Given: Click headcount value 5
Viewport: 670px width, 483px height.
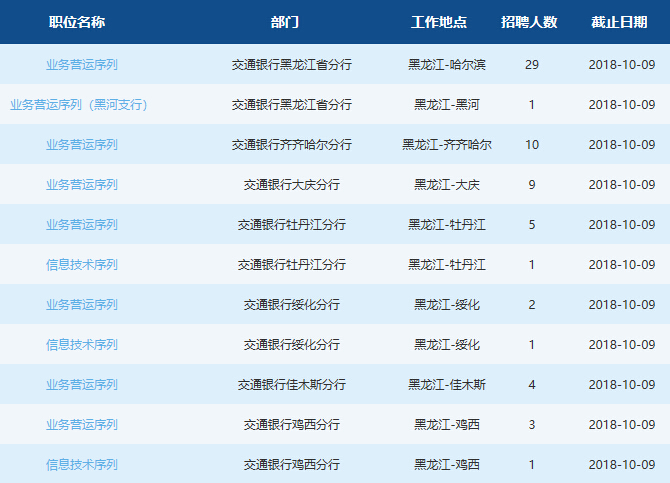Looking at the screenshot, I should (532, 224).
